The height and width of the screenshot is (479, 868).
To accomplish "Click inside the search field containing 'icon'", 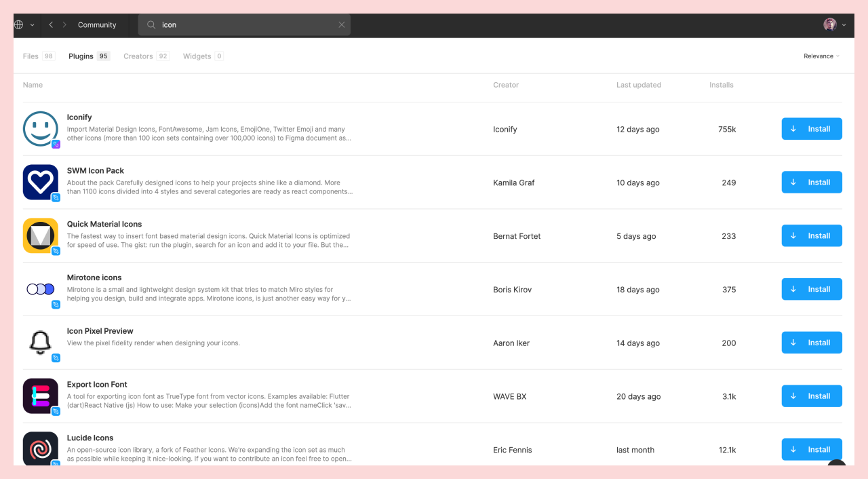I will (244, 24).
